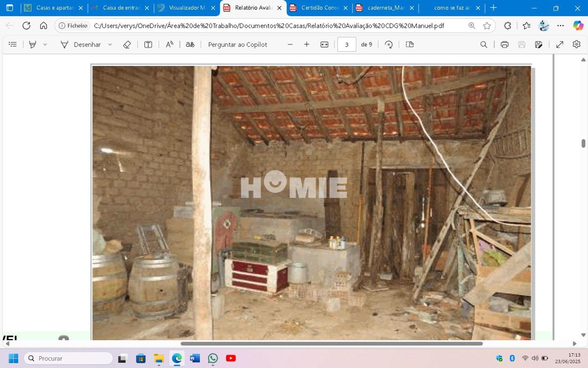Open a new browser tab
Image resolution: width=588 pixels, height=368 pixels.
click(493, 8)
